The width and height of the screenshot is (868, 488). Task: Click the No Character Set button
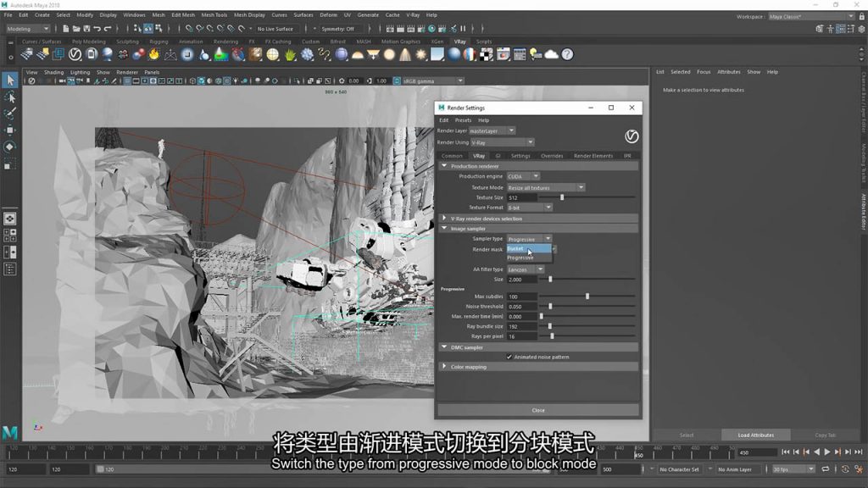[x=679, y=469]
